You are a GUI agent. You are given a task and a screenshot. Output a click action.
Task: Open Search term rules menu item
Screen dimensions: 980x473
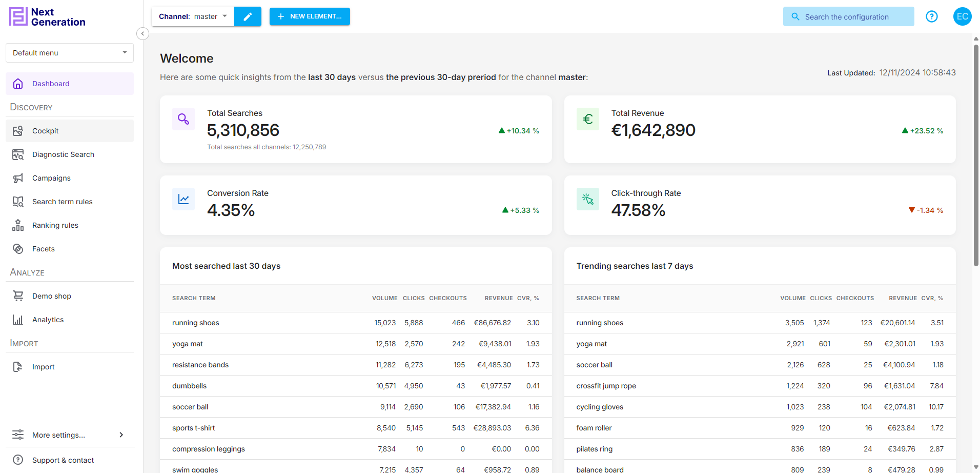63,202
